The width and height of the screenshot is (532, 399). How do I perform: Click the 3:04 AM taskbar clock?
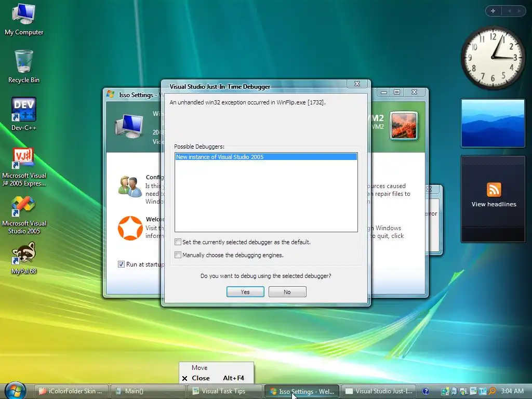tap(512, 391)
